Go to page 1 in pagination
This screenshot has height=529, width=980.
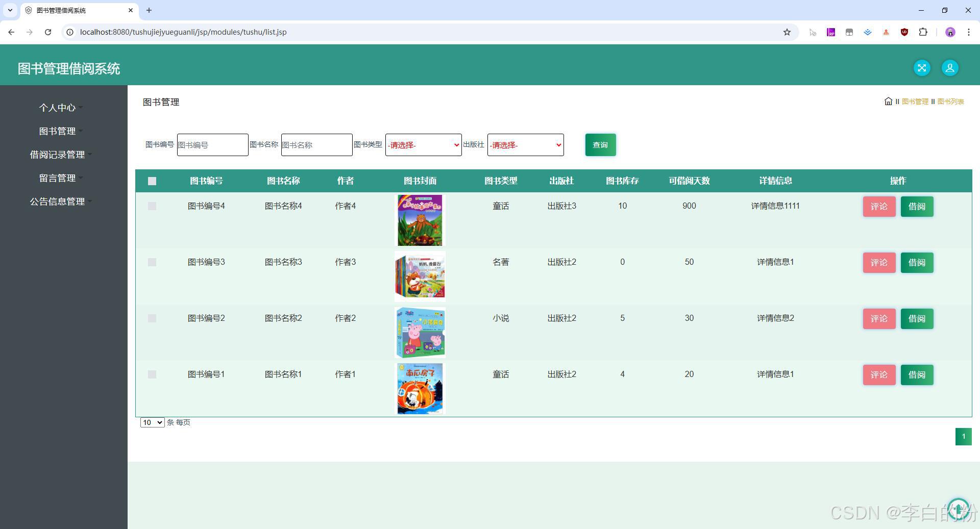(964, 437)
